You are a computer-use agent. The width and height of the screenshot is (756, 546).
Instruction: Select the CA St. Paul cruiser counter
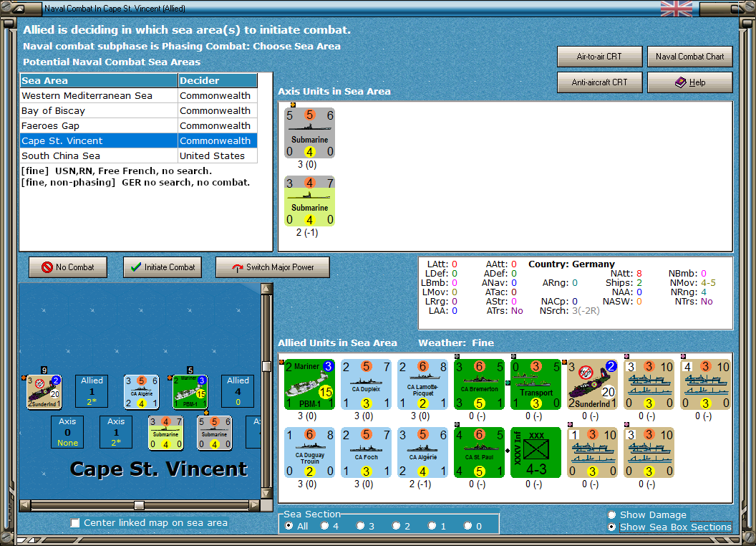coord(479,452)
